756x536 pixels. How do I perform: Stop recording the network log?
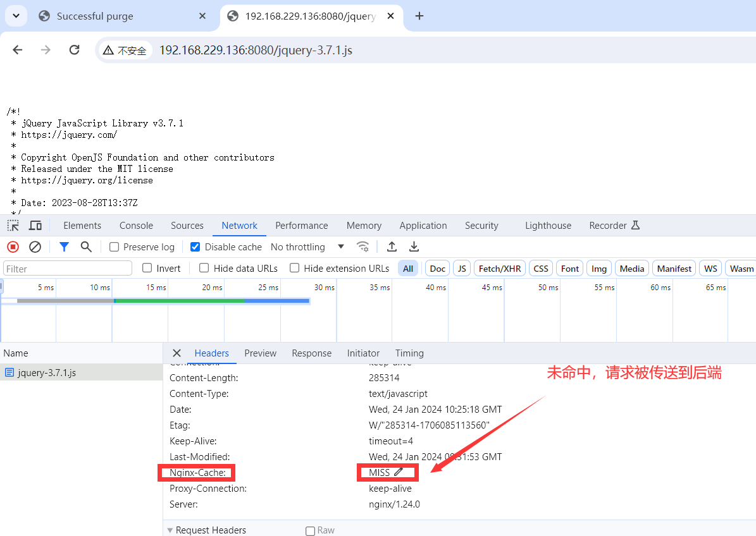(13, 247)
